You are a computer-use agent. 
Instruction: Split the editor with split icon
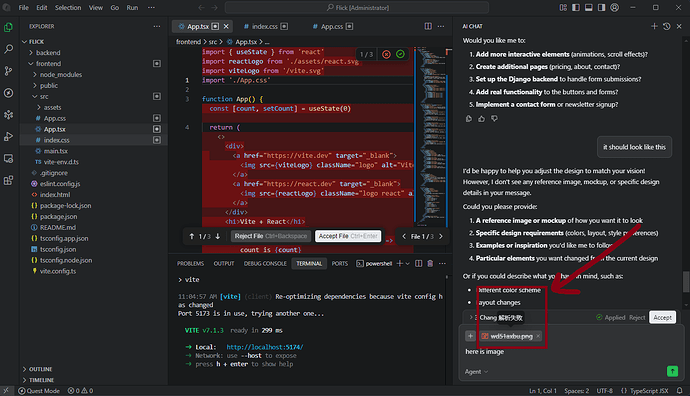(428, 26)
